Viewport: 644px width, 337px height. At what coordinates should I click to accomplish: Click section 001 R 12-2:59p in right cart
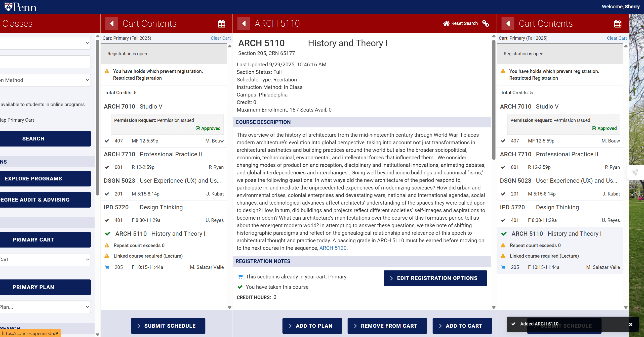coord(560,167)
